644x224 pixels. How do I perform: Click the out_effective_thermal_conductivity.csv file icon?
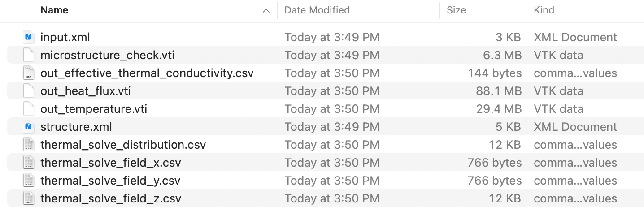point(29,73)
